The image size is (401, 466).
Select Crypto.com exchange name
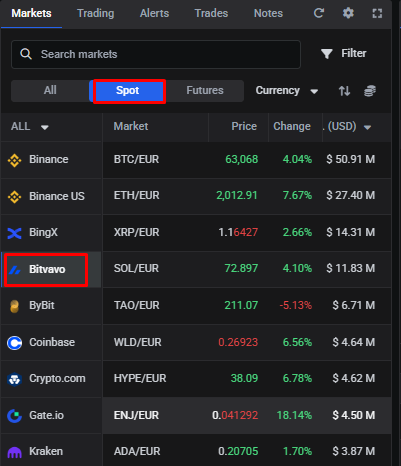(x=57, y=379)
